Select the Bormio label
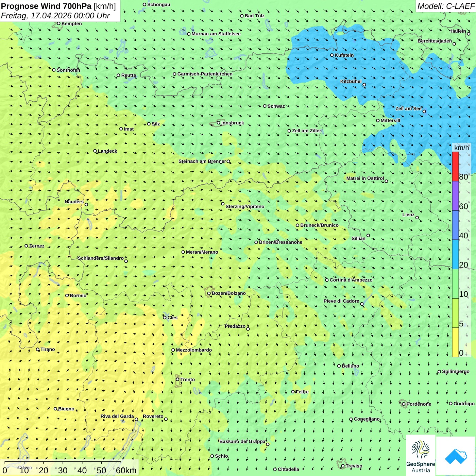This screenshot has width=476, height=476. point(78,295)
